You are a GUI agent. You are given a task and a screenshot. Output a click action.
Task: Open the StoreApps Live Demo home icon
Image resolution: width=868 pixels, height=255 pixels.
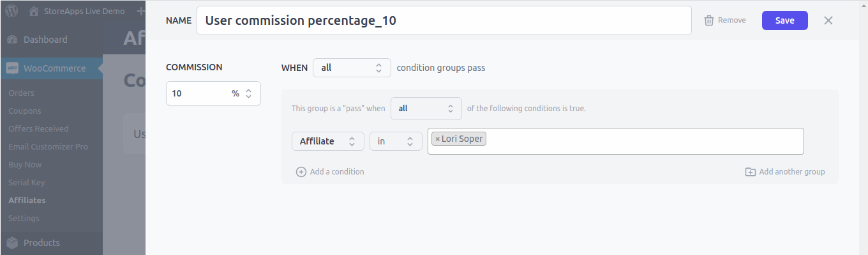34,11
